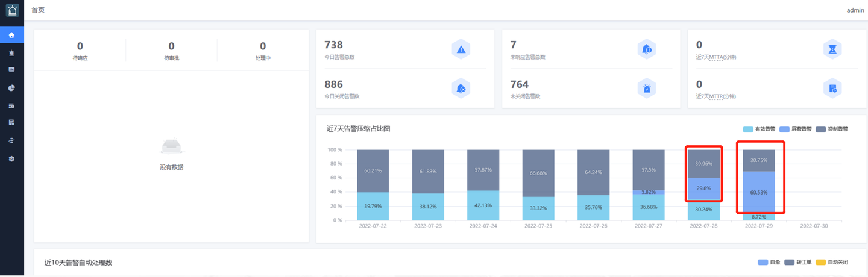This screenshot has height=277, width=868.
Task: Click the 近7天告警压缩占比图 chart title
Action: pos(359,128)
